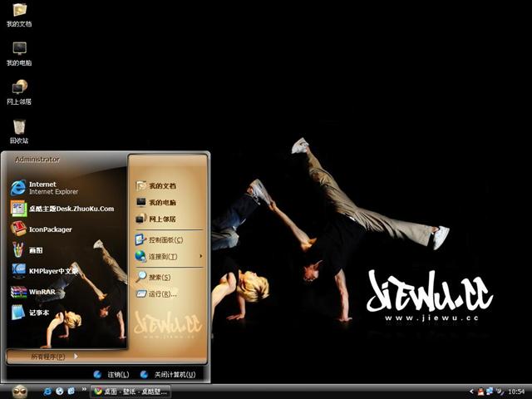This screenshot has height=399, width=532.
Task: Open 记事本 (Notepad) in the Start menu
Action: 37,313
